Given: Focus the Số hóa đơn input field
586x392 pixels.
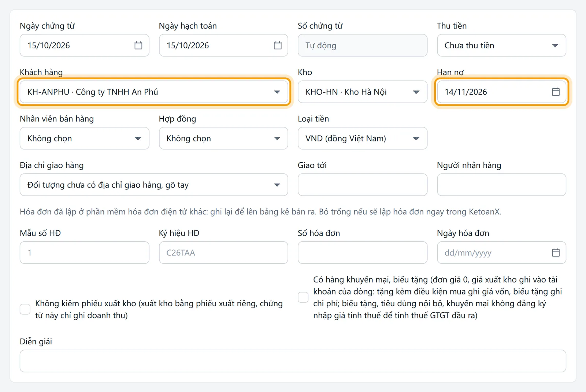Looking at the screenshot, I should [x=363, y=252].
